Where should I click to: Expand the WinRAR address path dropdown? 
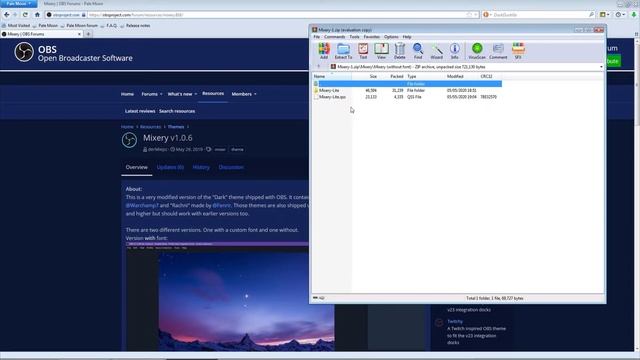[x=601, y=67]
